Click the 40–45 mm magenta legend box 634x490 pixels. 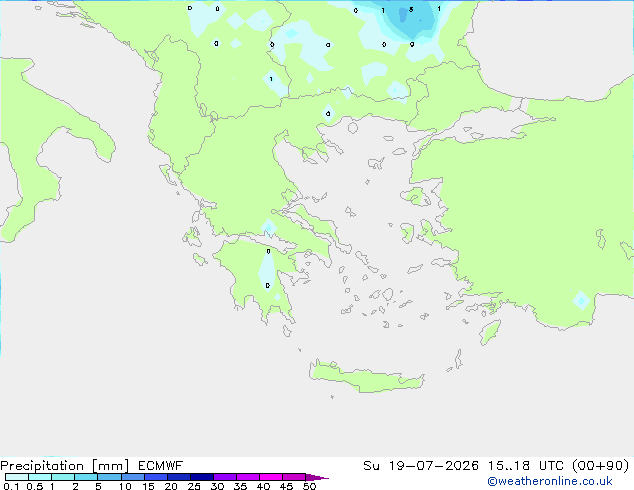tap(271, 477)
